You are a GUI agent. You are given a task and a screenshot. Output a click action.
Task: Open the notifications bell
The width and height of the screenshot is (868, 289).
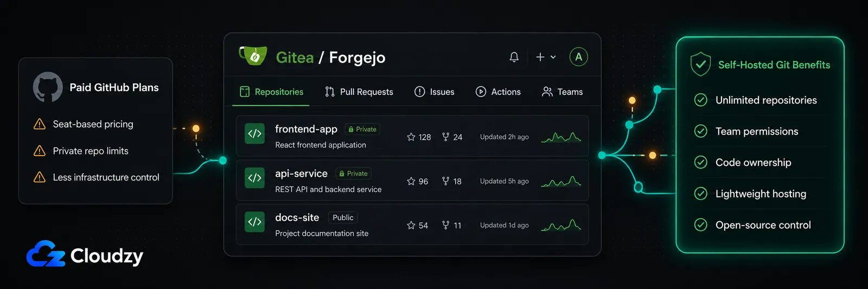(514, 57)
